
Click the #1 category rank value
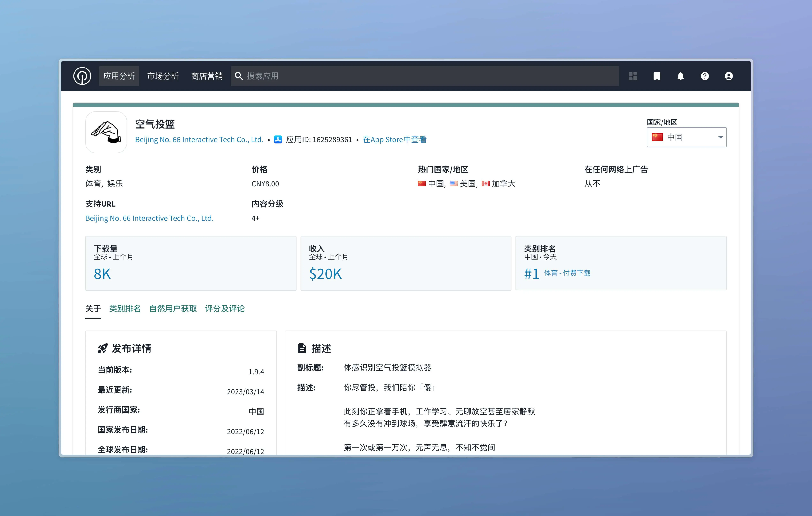pos(532,274)
